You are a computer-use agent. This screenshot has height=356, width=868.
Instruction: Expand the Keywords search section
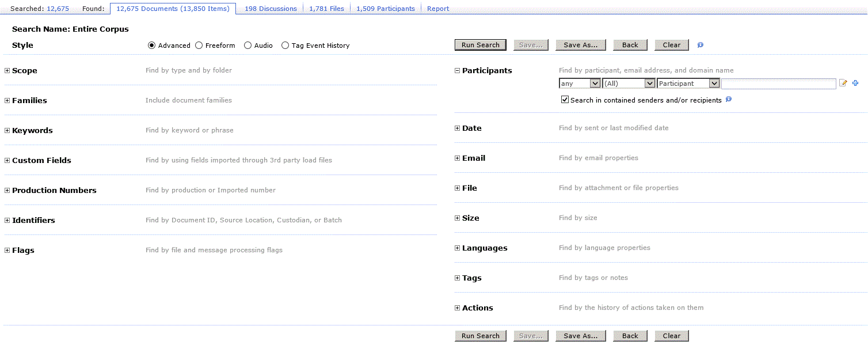pyautogui.click(x=7, y=131)
